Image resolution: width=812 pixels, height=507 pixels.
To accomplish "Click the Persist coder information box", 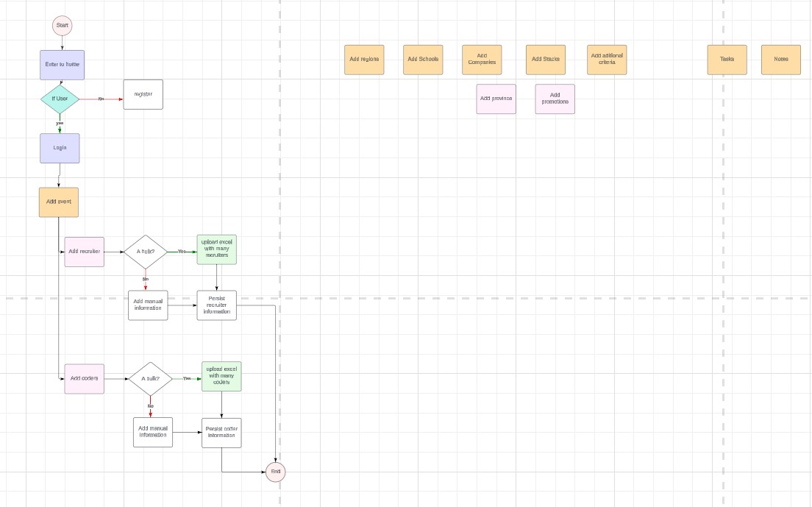I will tap(221, 433).
